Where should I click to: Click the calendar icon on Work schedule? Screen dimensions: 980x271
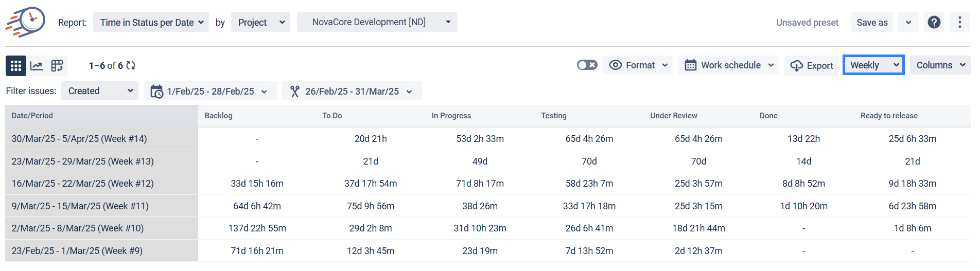691,65
